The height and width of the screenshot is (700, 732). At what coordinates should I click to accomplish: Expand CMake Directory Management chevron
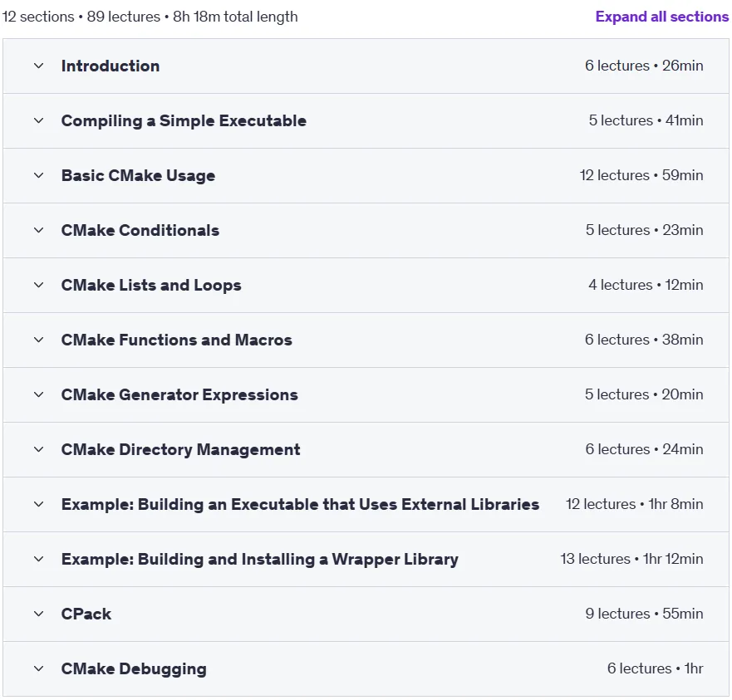coord(39,449)
